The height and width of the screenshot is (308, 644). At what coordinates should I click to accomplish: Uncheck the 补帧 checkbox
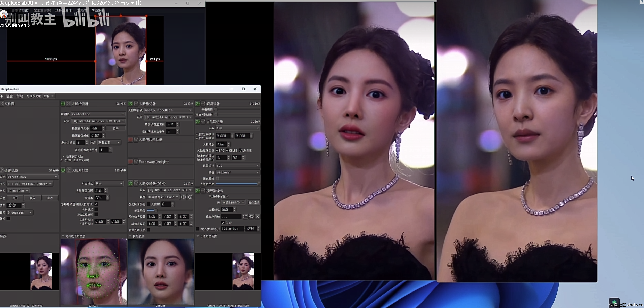coord(223,223)
